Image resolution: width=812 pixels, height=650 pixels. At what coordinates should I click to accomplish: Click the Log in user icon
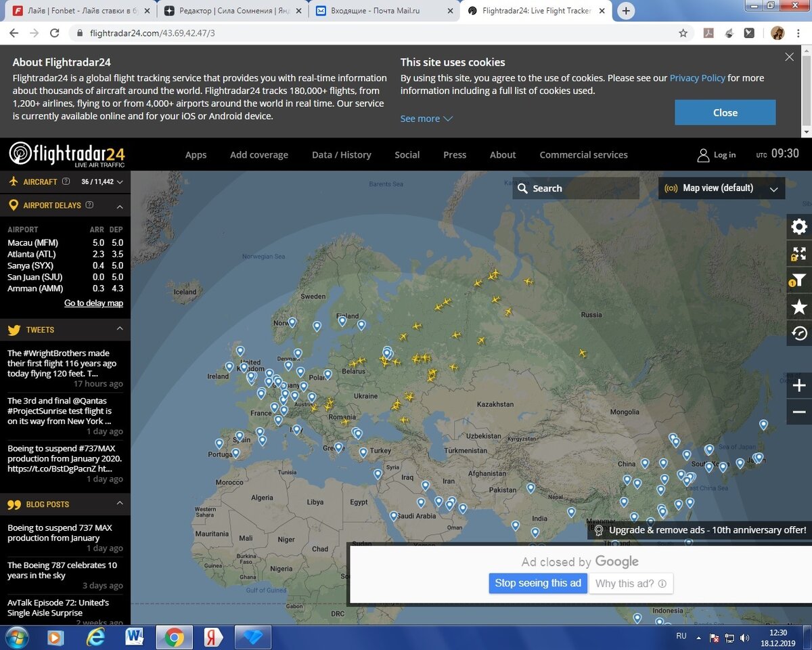(703, 155)
